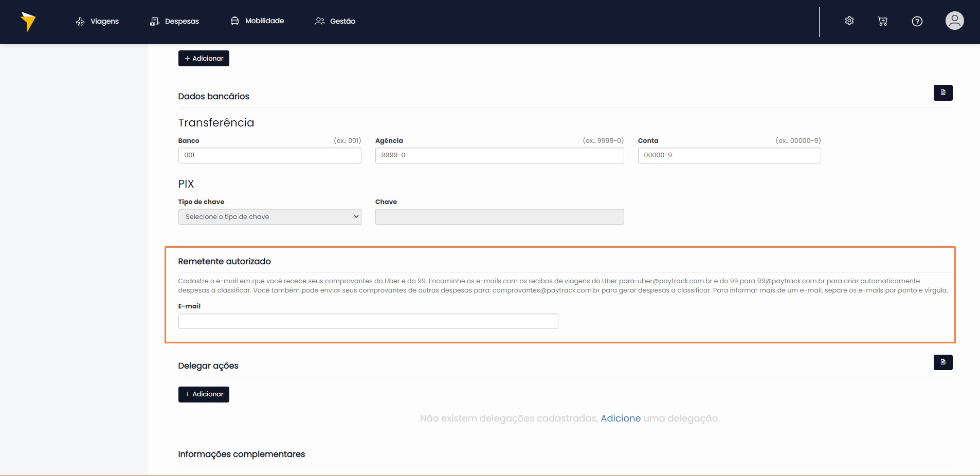Viewport: 980px width, 476px height.
Task: Click the Adicionar button under Delegar ações
Action: 204,394
